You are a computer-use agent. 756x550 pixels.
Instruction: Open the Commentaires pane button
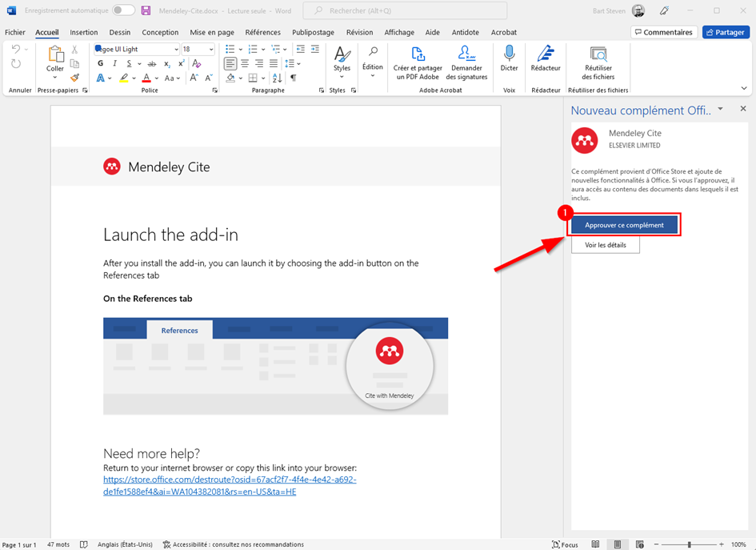pos(664,32)
